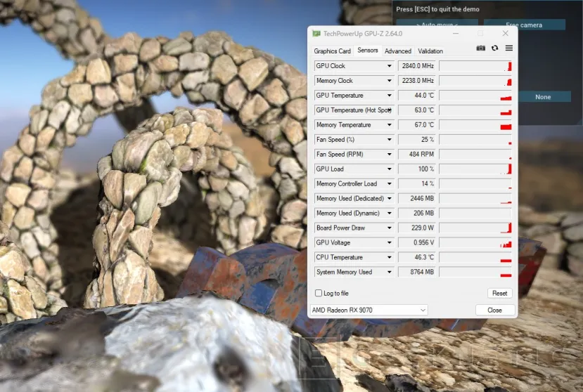
Task: Click the 67.0 °C Memory Temperature value
Action: pyautogui.click(x=417, y=125)
